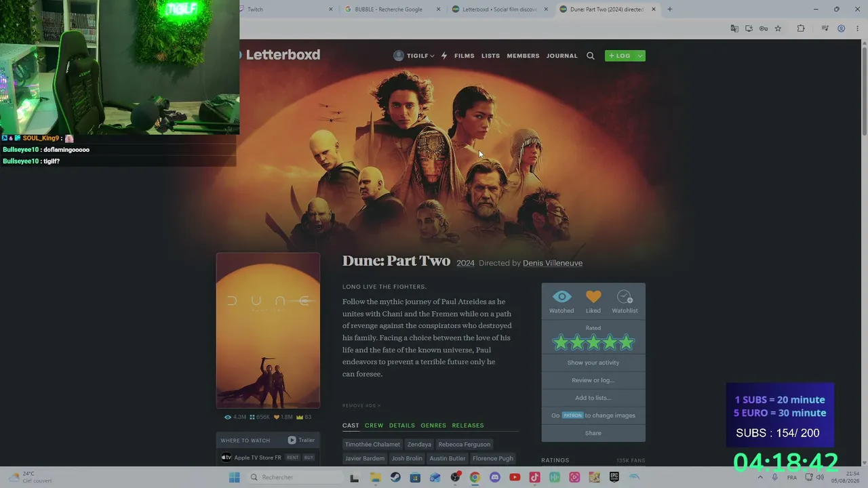The height and width of the screenshot is (488, 868).
Task: Open the 2024 year link
Action: 465,263
